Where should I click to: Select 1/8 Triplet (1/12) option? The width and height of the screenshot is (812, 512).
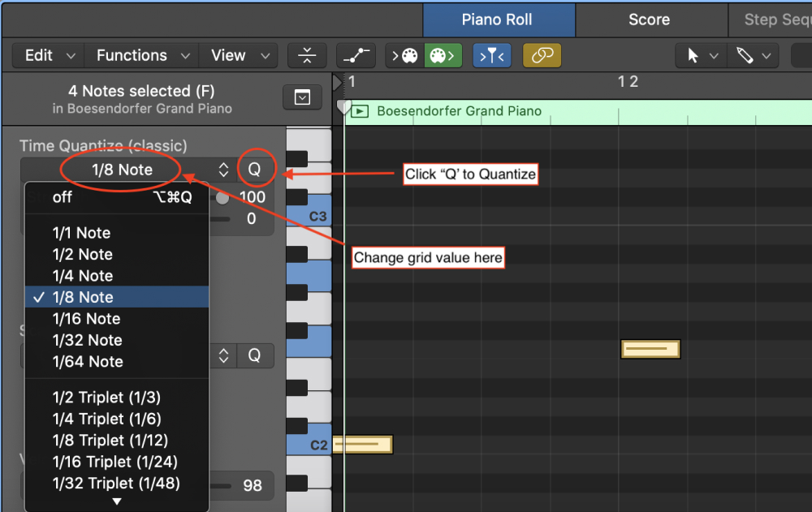tap(110, 441)
